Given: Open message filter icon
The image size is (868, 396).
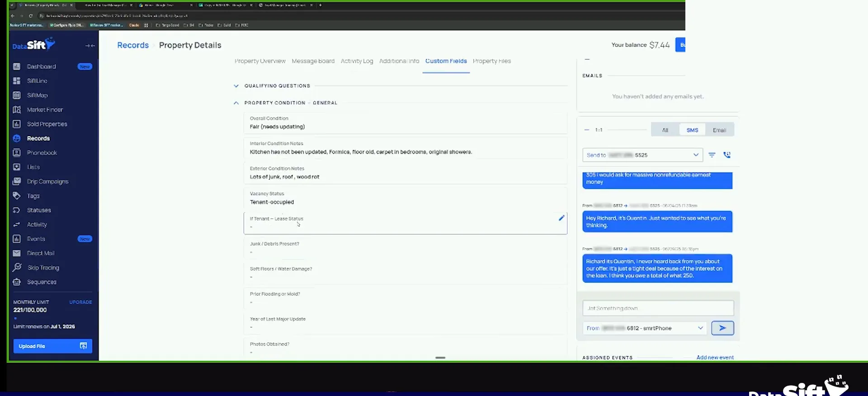Looking at the screenshot, I should [712, 155].
